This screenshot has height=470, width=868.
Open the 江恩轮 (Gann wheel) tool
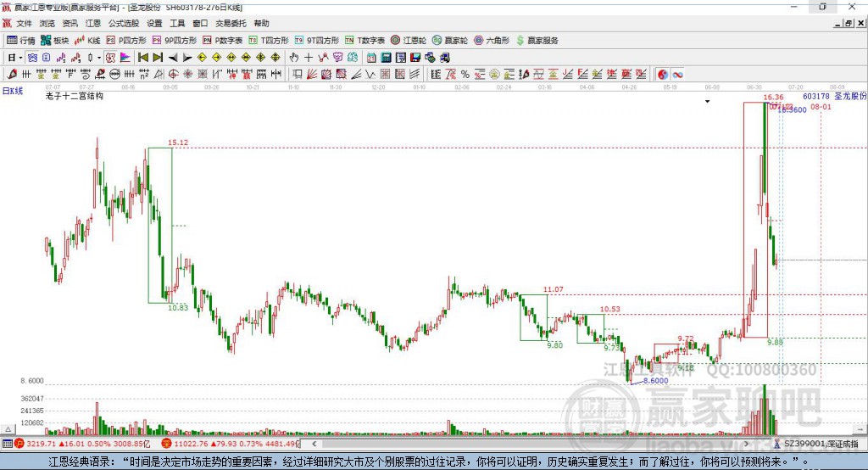(409, 40)
